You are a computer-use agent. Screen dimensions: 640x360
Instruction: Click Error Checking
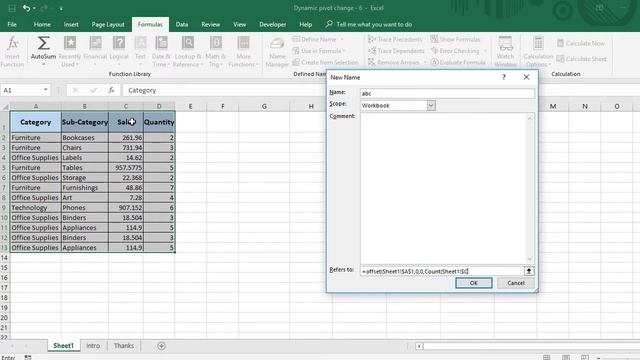(455, 51)
